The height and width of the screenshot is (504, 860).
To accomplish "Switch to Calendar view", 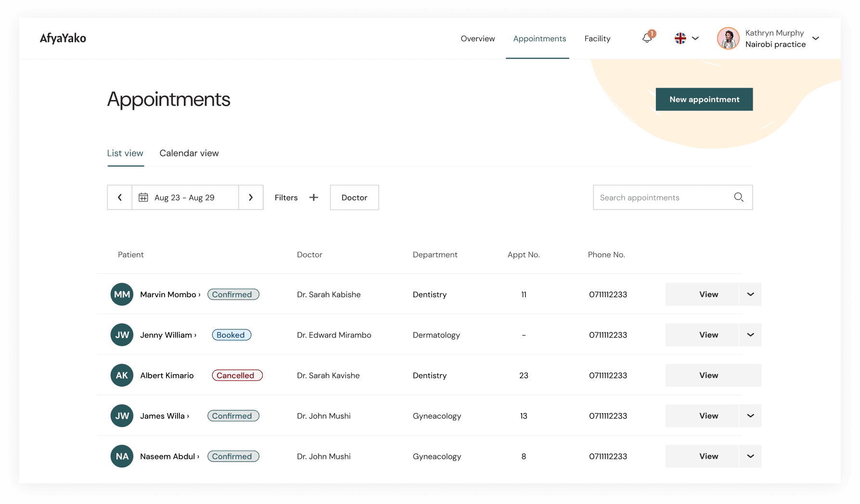I will [189, 153].
